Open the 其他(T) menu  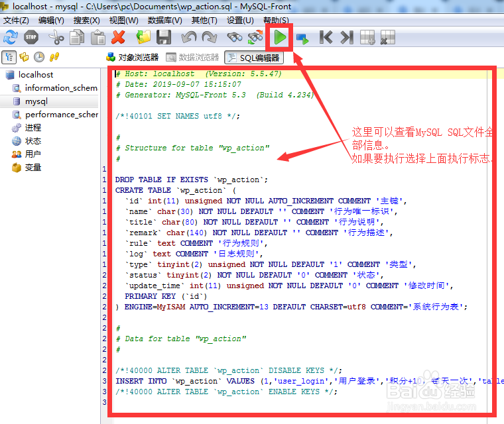point(204,21)
